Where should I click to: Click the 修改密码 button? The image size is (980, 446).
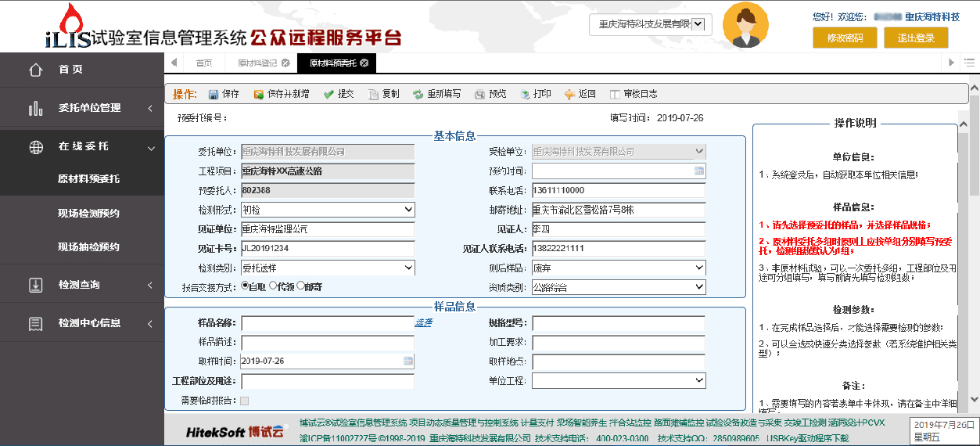(x=845, y=38)
